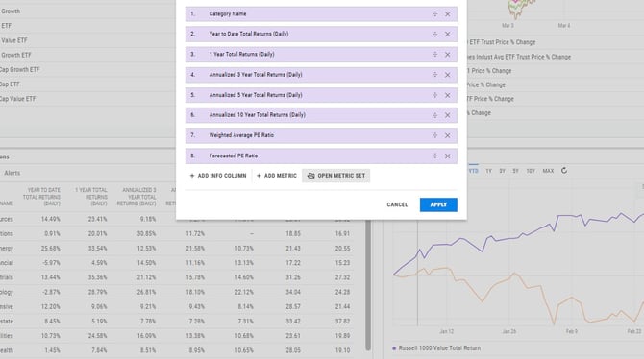
Task: Remove Weighted Average PE Ratio row
Action: (447, 135)
